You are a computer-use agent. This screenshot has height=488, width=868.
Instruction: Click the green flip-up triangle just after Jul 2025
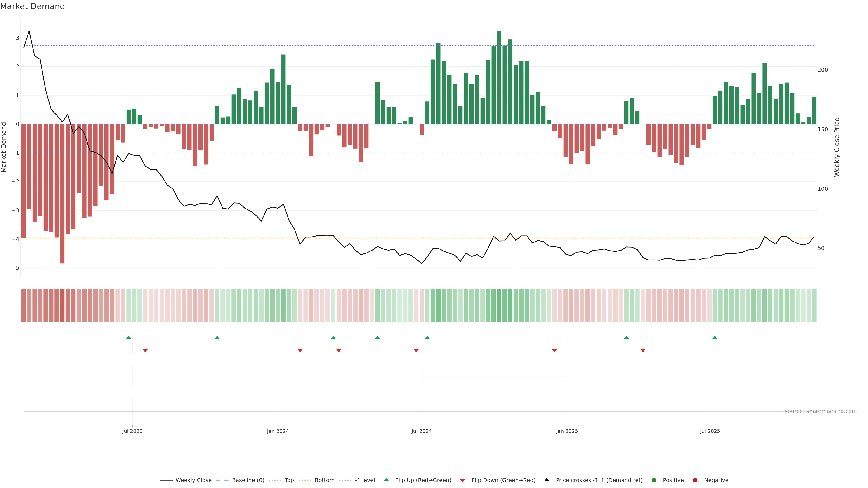[715, 338]
